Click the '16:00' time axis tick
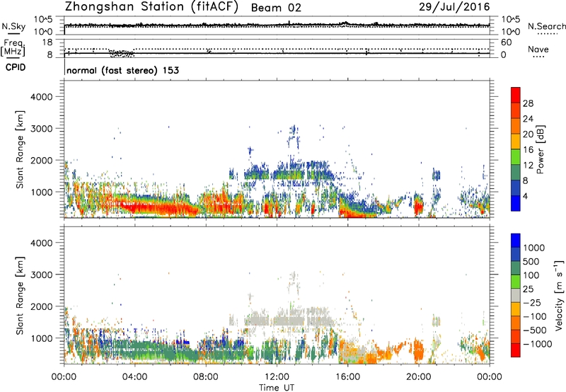 coord(347,377)
